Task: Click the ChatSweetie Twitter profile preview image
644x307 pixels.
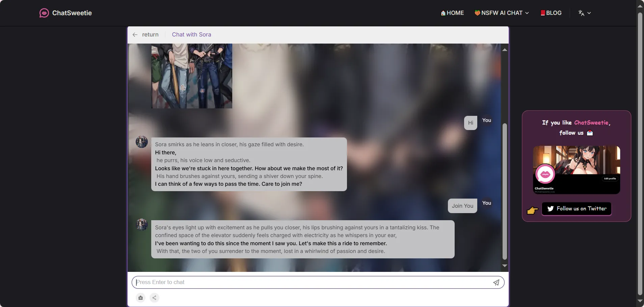Action: 576,170
